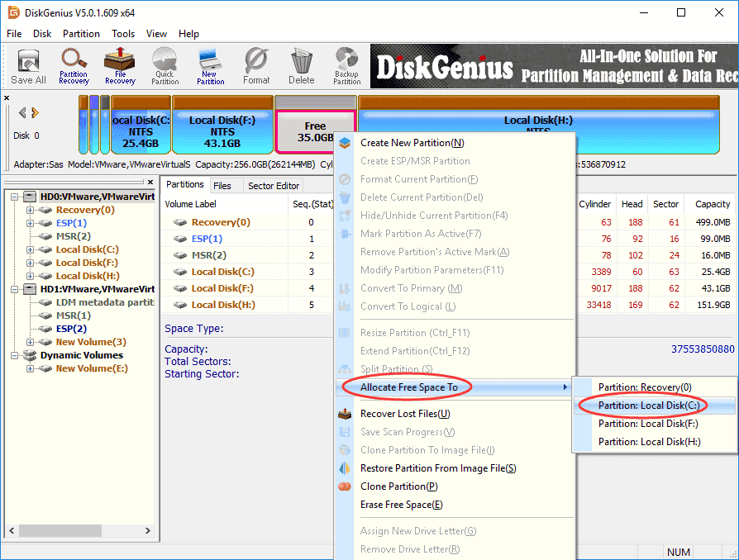Click the Partition Recovery toolbar icon

(x=74, y=65)
